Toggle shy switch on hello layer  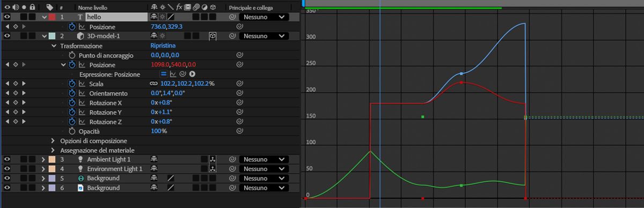[154, 17]
